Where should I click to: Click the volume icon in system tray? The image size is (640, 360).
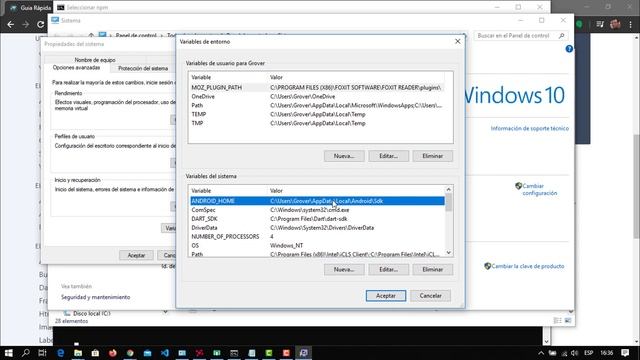(575, 353)
